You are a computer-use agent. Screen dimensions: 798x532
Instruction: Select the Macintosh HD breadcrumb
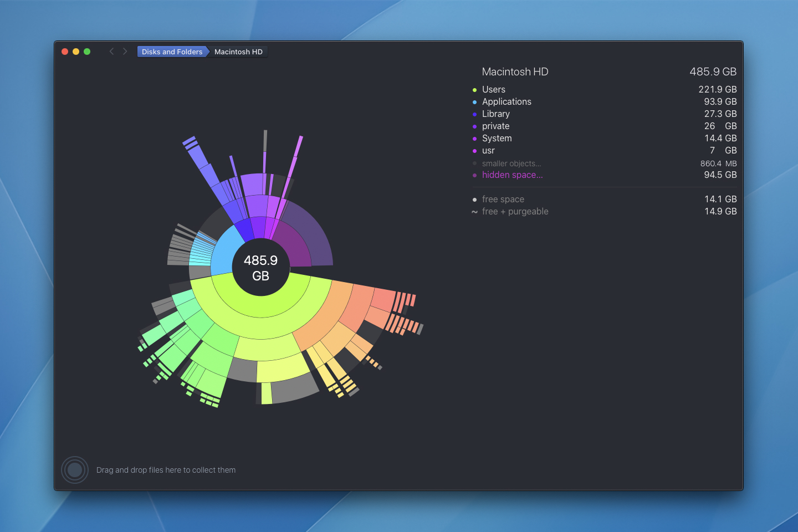[x=238, y=52]
